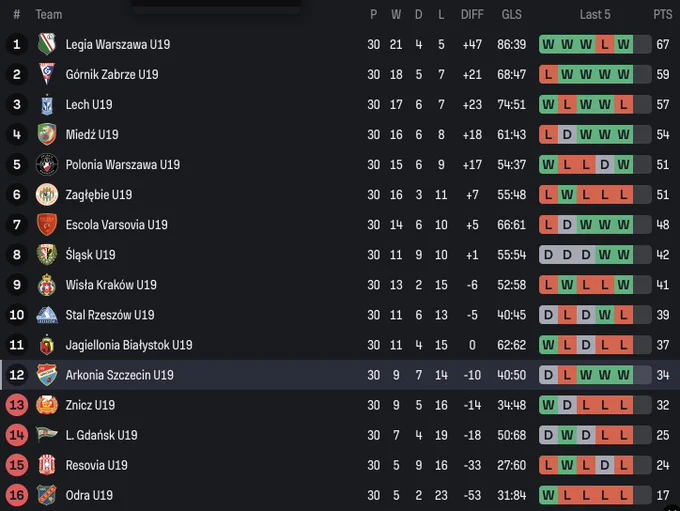Image resolution: width=680 pixels, height=511 pixels.
Task: Click the Polonia Warszawa U19 round badge
Action: [x=47, y=164]
